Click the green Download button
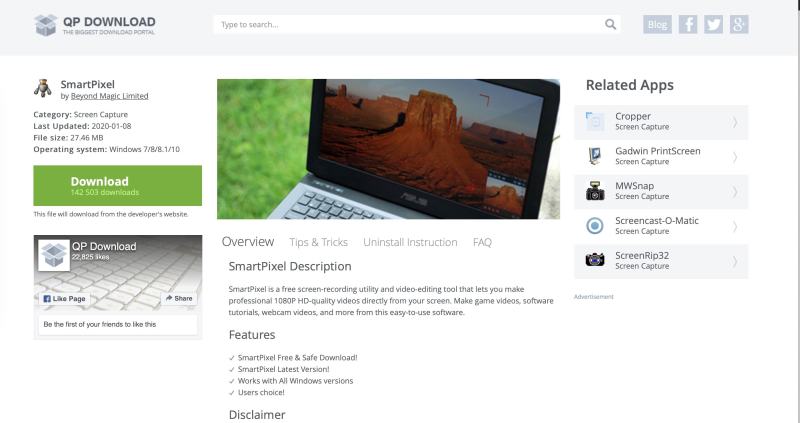This screenshot has width=800, height=423. 117,185
